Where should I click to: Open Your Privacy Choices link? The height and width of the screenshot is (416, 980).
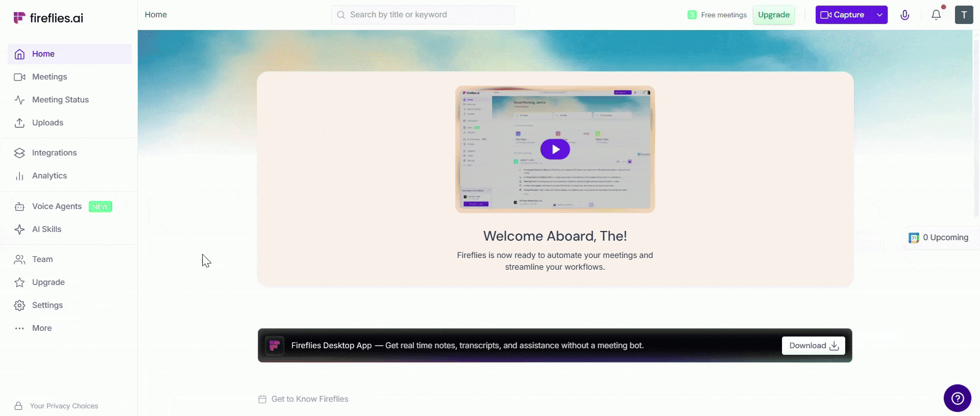pyautogui.click(x=64, y=406)
